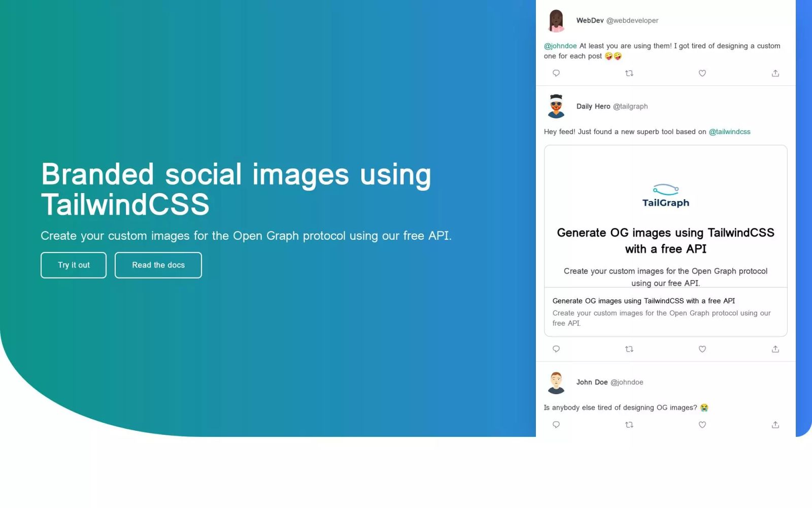Click the TailGraph logo in preview card
The image size is (812, 508).
click(666, 196)
